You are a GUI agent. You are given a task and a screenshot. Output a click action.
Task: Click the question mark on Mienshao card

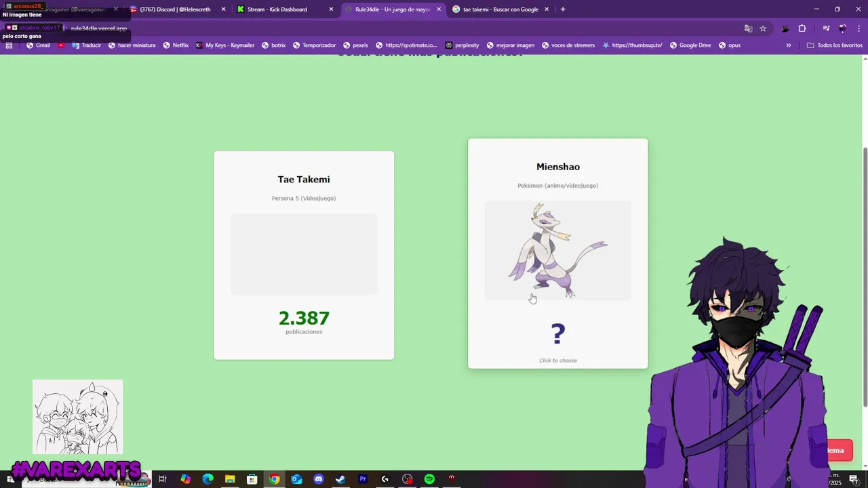click(x=558, y=333)
